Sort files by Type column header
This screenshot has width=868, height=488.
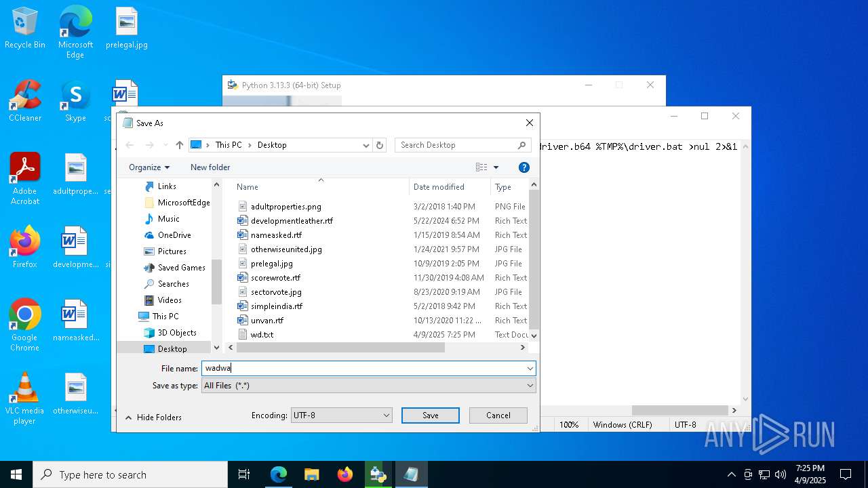[x=509, y=187]
